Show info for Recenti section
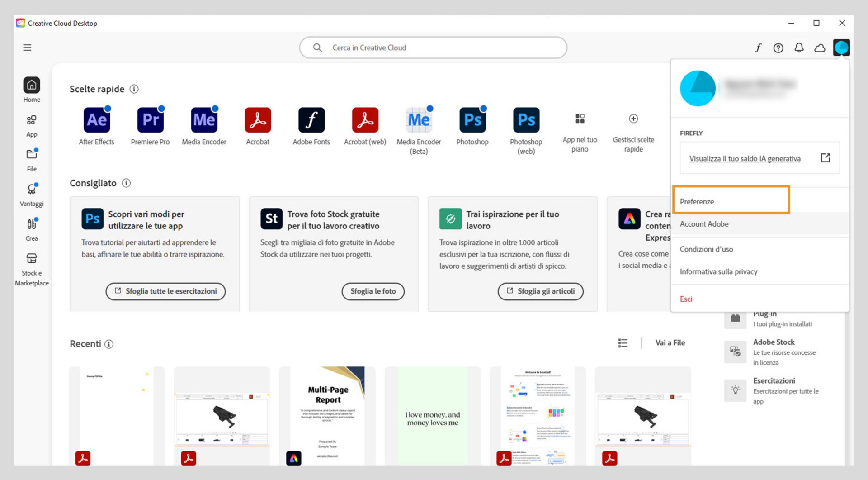Screen dimensions: 868x480 [x=109, y=344]
